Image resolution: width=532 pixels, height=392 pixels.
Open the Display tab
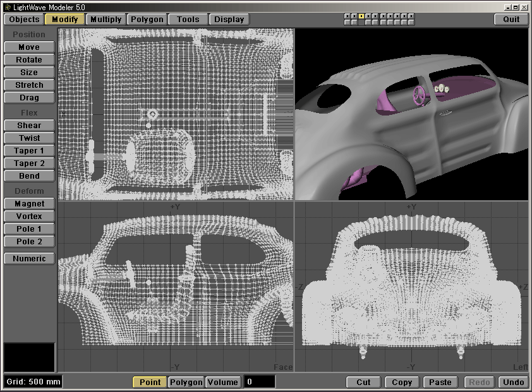pos(229,19)
